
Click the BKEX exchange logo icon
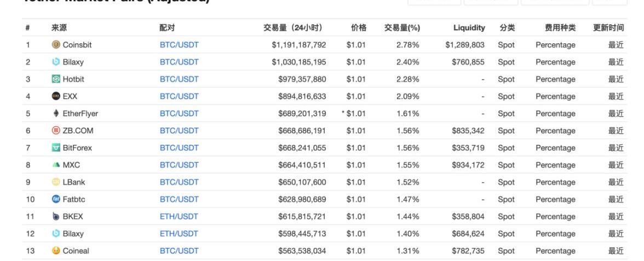[x=56, y=217]
